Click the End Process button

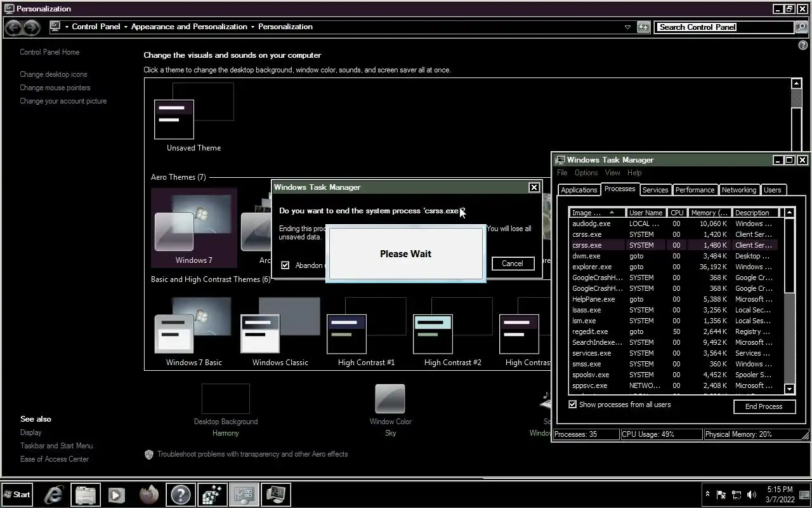click(x=764, y=406)
